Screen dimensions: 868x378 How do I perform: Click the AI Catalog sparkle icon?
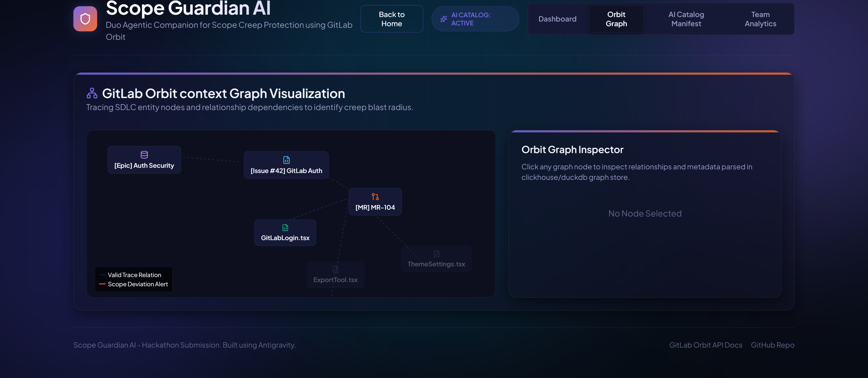[443, 19]
